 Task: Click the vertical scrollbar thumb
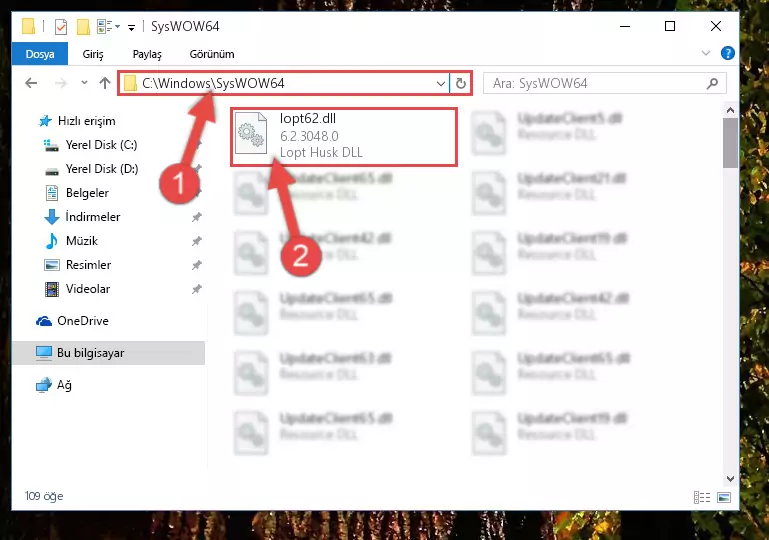[730, 143]
